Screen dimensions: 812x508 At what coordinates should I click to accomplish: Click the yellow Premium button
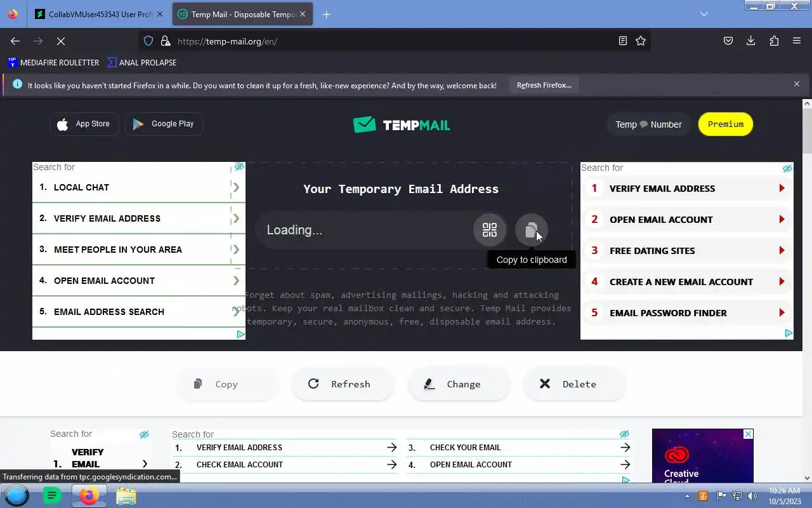point(726,124)
